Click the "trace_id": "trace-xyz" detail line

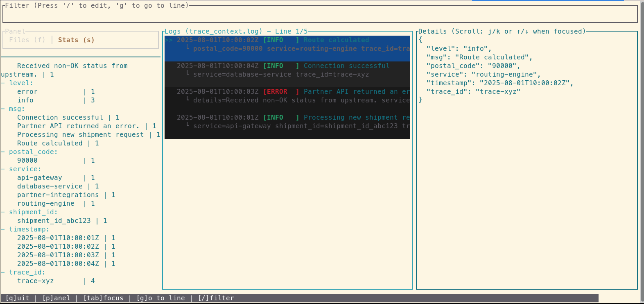[473, 91]
